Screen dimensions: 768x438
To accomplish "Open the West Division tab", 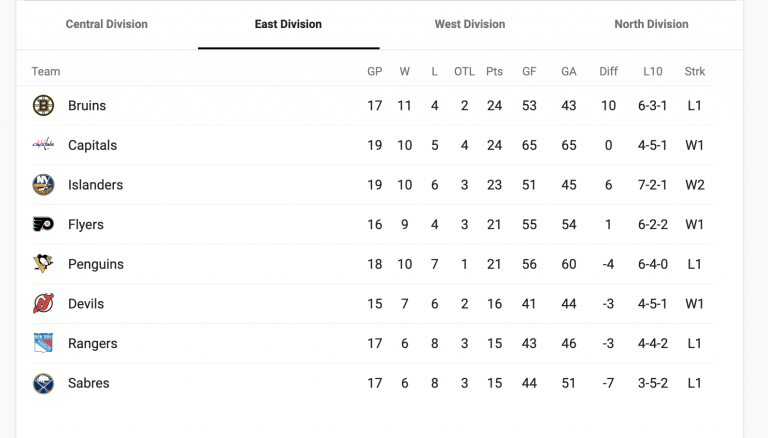I will tap(469, 24).
